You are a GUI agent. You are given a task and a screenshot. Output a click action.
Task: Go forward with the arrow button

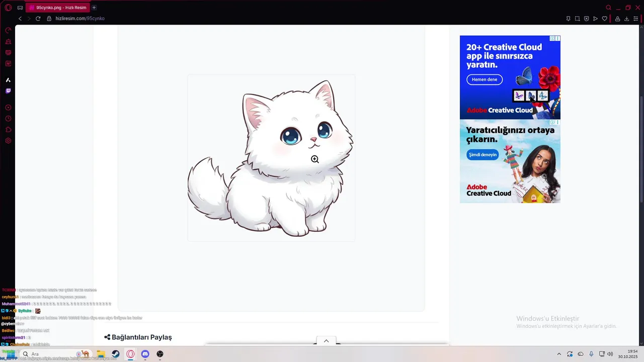point(29,19)
